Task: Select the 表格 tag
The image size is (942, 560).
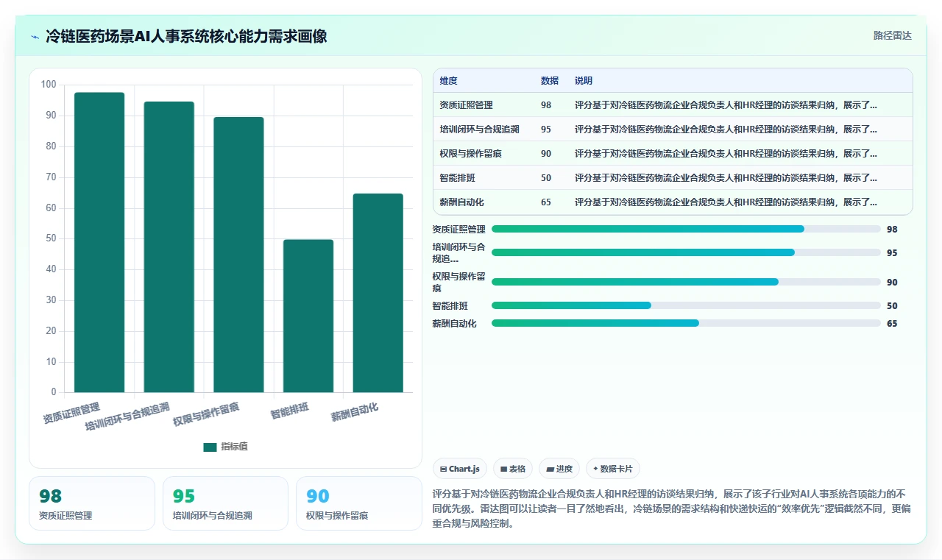Action: coord(513,469)
